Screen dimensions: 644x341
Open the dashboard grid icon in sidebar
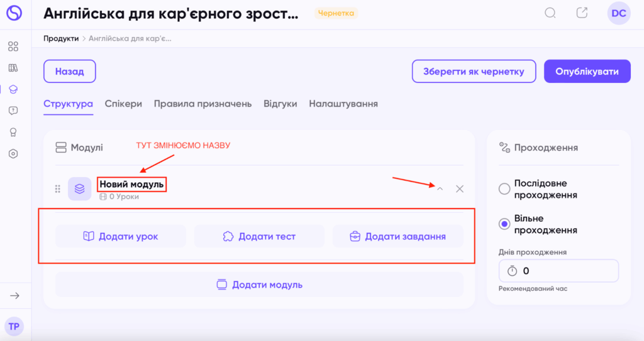[x=13, y=46]
